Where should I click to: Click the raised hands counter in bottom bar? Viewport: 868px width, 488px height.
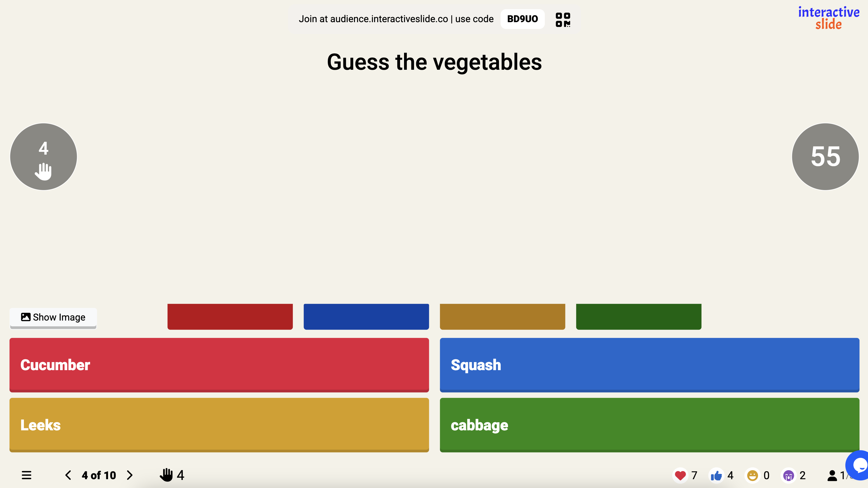coord(172,475)
